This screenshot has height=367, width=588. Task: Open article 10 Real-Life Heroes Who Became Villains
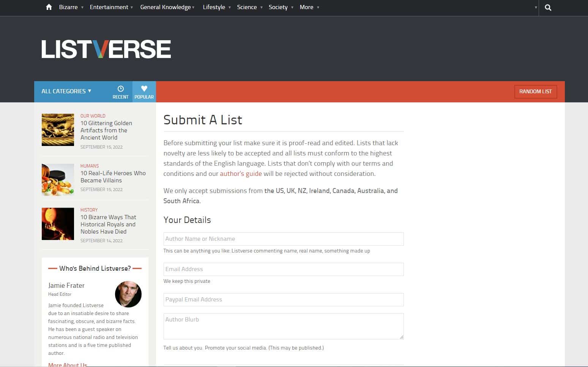[113, 177]
